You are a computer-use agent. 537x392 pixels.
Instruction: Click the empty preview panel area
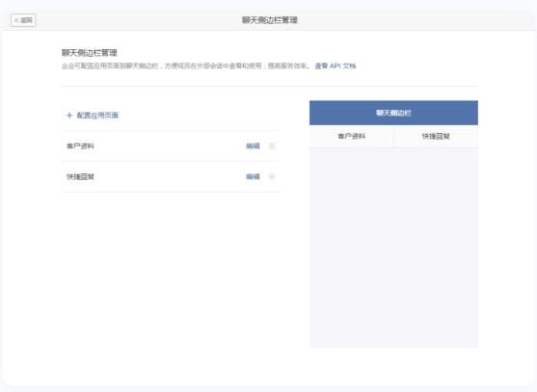coord(394,248)
